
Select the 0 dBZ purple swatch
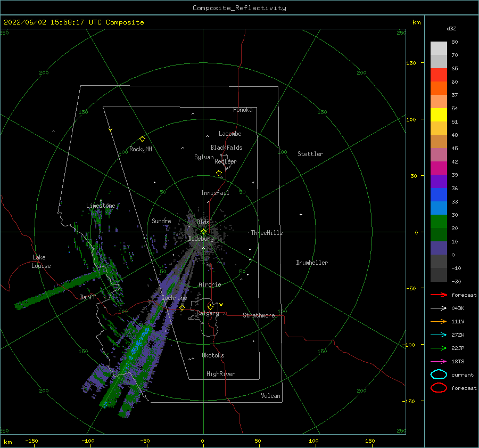[439, 248]
